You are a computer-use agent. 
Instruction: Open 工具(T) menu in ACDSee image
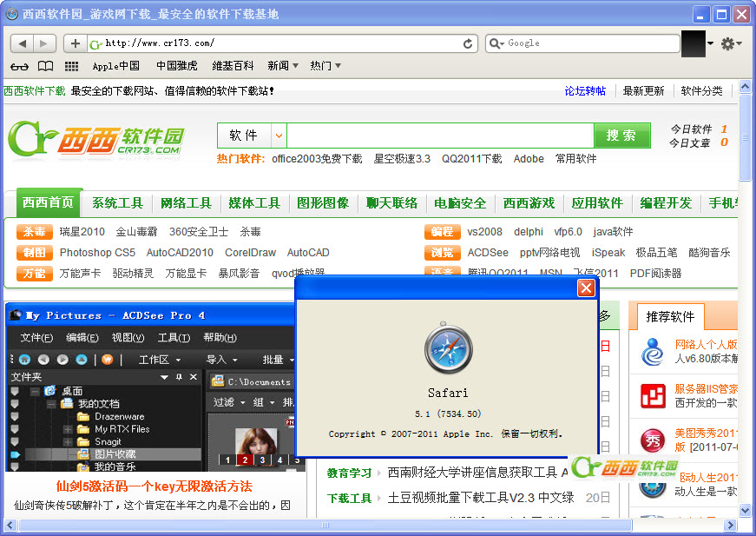[174, 338]
